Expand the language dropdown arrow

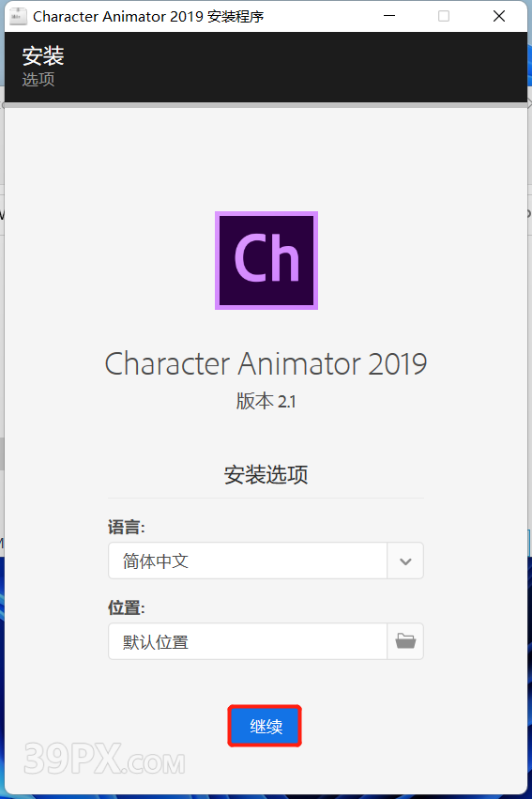click(x=405, y=561)
